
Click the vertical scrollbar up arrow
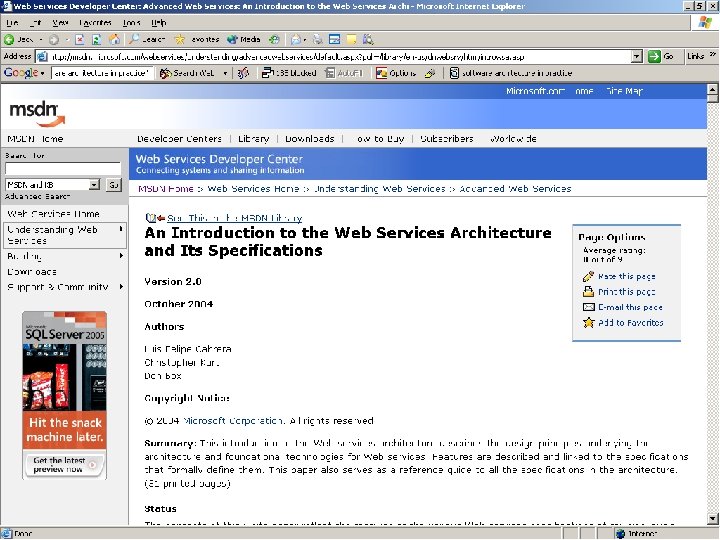click(713, 89)
